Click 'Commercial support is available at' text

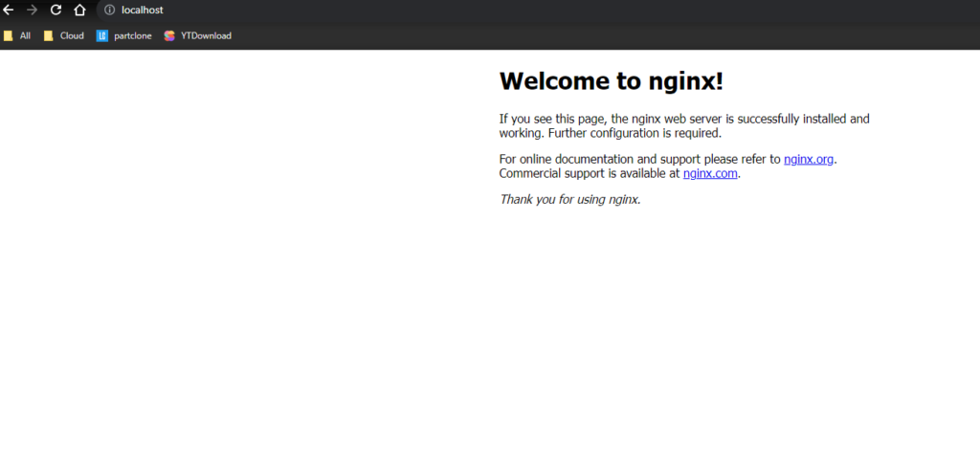[x=590, y=173]
